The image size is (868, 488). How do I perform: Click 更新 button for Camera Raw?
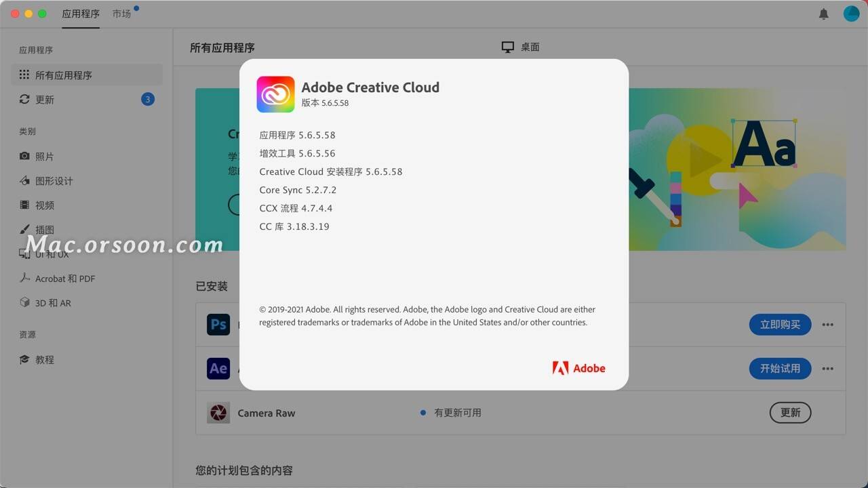coord(790,412)
